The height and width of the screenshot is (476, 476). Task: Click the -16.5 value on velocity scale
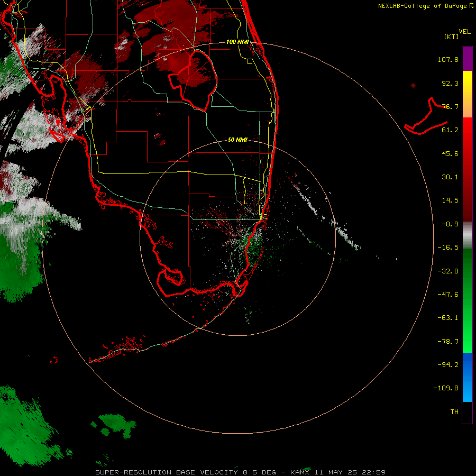click(x=448, y=248)
